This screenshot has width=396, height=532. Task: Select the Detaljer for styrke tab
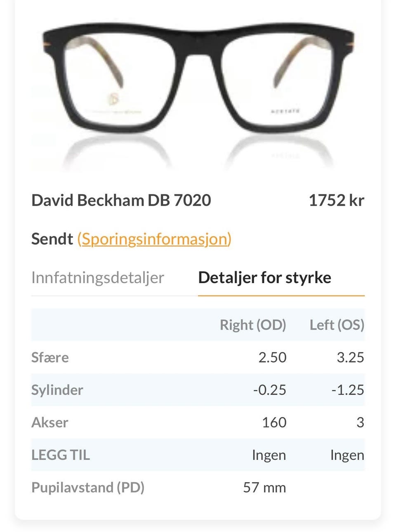click(264, 278)
